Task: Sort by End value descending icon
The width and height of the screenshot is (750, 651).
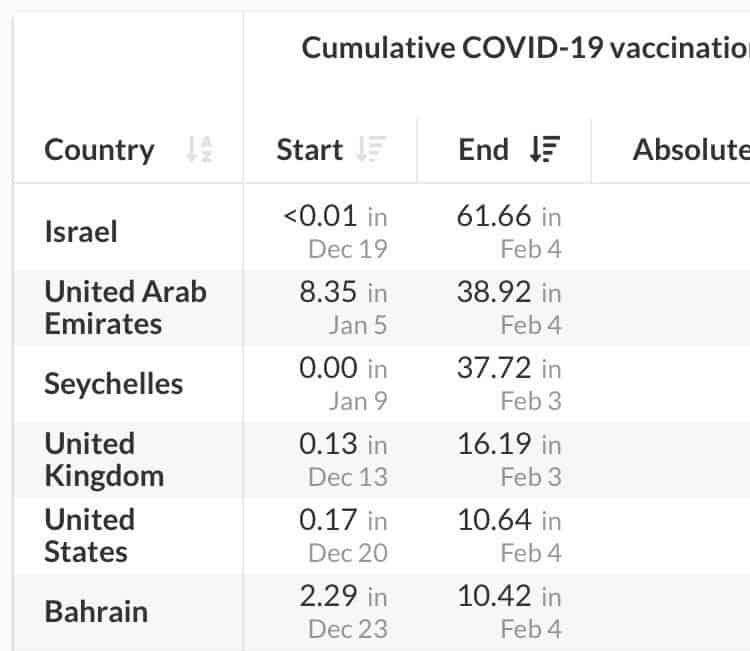Action: (545, 149)
